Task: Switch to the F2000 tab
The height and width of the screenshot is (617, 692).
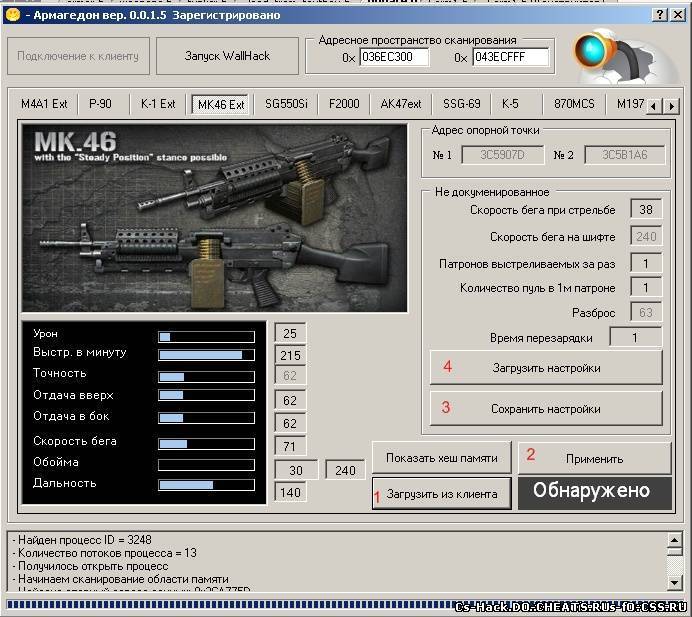Action: click(344, 104)
